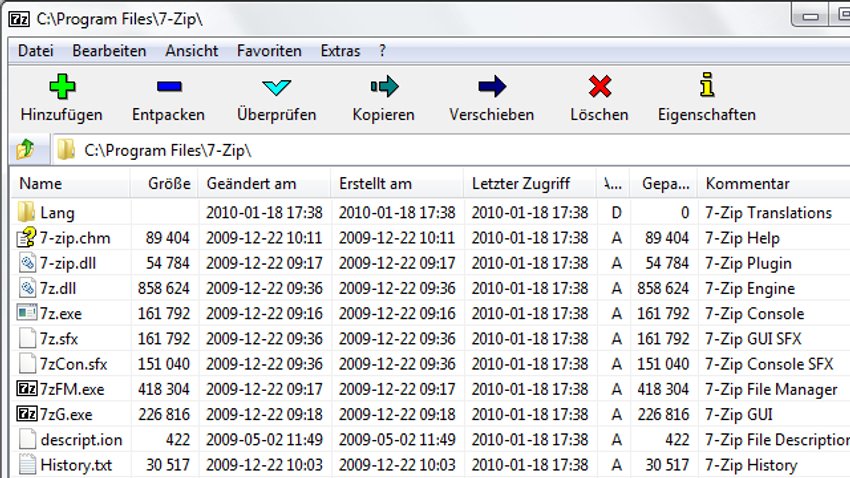Click the 7zCon.sfx file name
The width and height of the screenshot is (850, 478).
point(73,364)
